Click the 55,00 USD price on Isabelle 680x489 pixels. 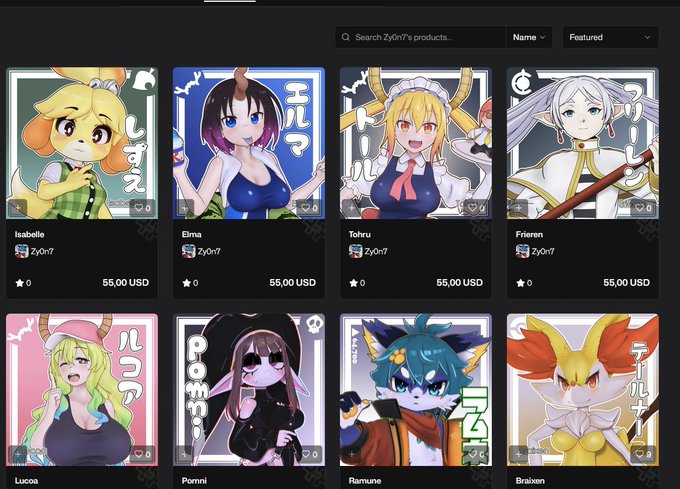tap(126, 283)
